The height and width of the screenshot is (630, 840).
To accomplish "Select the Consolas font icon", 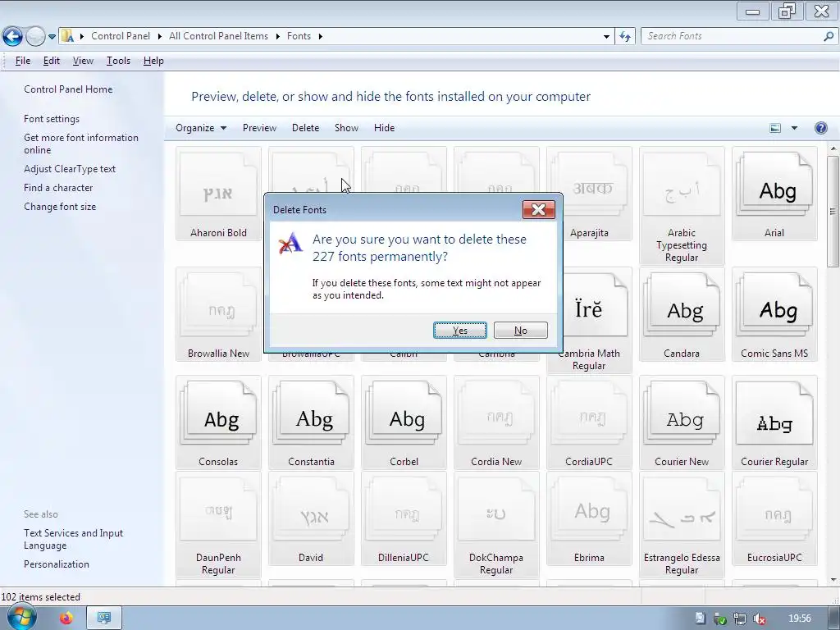I will click(218, 422).
